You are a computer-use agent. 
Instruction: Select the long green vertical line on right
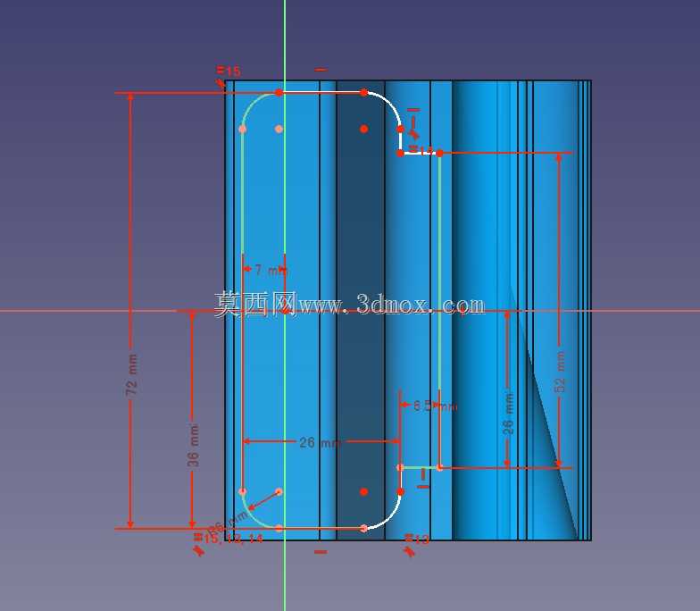point(439,311)
